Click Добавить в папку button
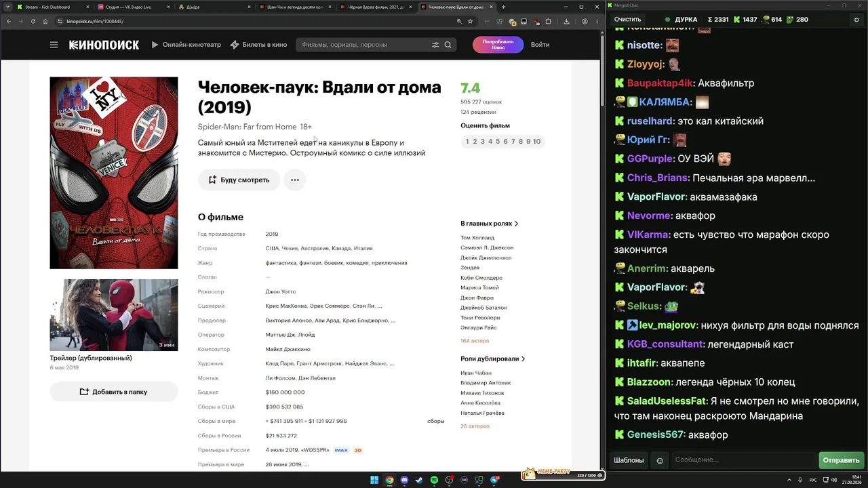Viewport: 868px width, 488px height. click(x=114, y=392)
